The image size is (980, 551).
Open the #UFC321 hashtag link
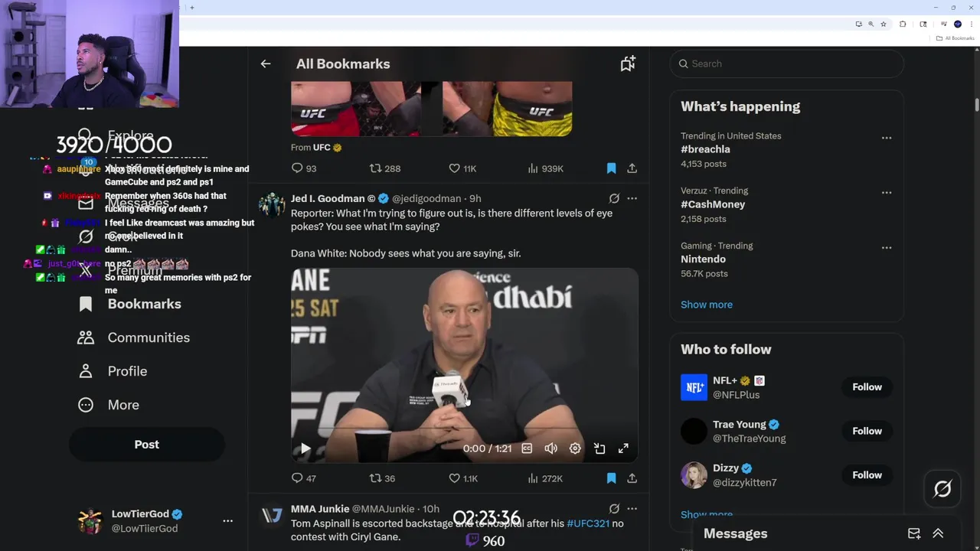pyautogui.click(x=587, y=523)
